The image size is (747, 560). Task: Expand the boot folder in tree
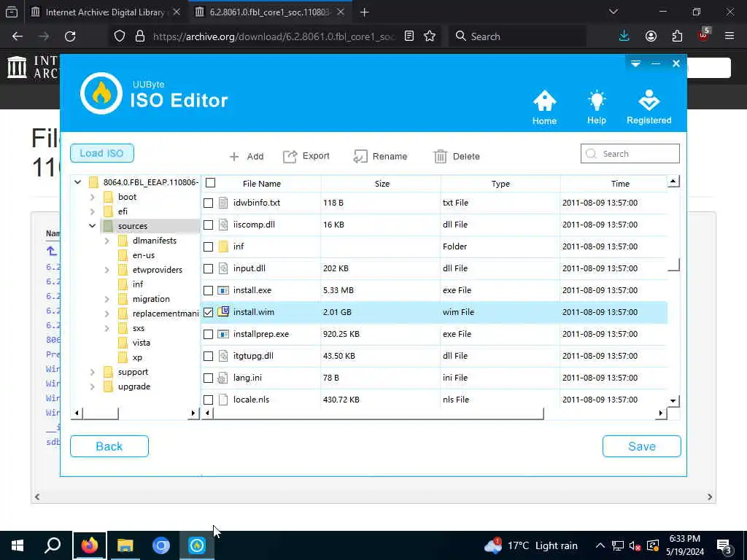coord(93,197)
